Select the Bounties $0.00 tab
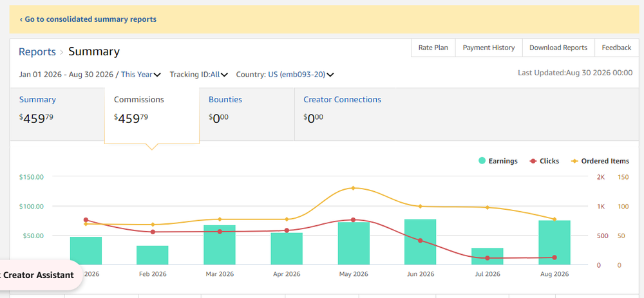This screenshot has width=644, height=298. pyautogui.click(x=247, y=114)
